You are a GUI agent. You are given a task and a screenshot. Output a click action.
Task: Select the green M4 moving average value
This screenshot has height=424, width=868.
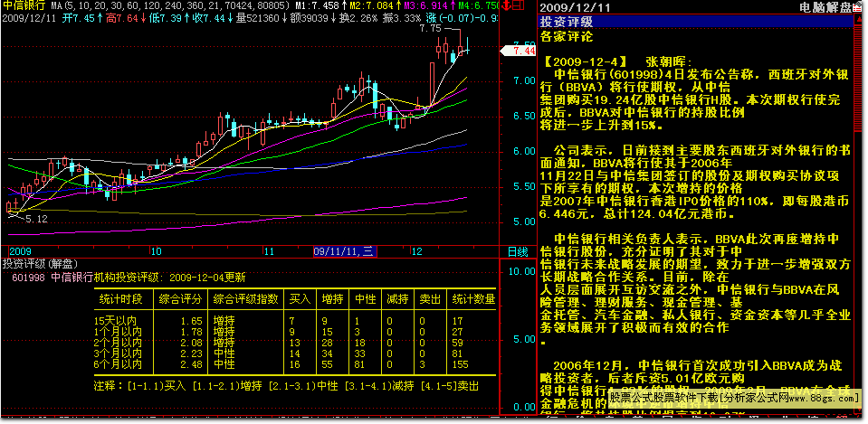click(x=478, y=6)
